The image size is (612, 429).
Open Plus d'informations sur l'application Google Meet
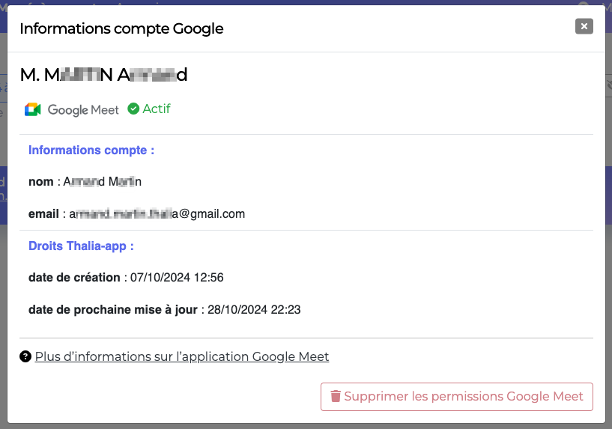(182, 357)
